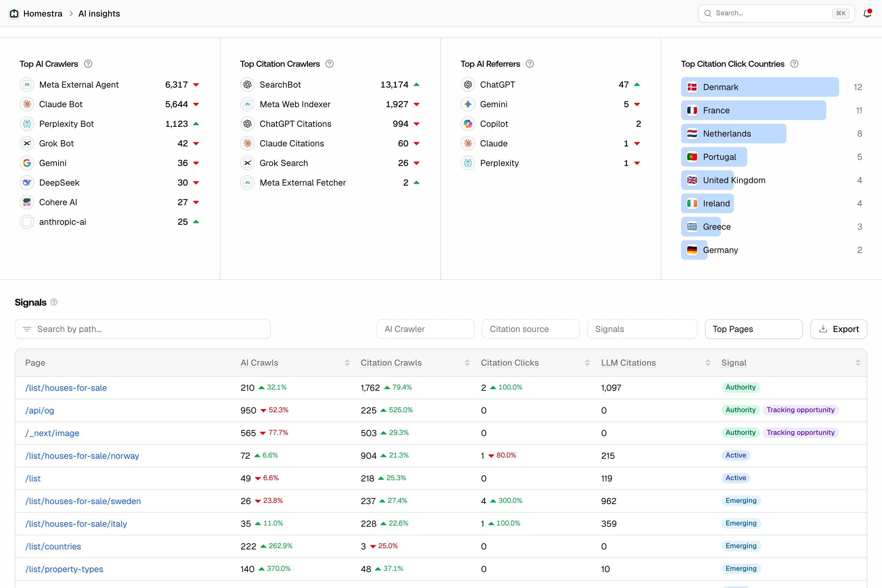Click the Tracking opportunity tag for /api/og
Screen dimensions: 882x588
click(x=800, y=410)
